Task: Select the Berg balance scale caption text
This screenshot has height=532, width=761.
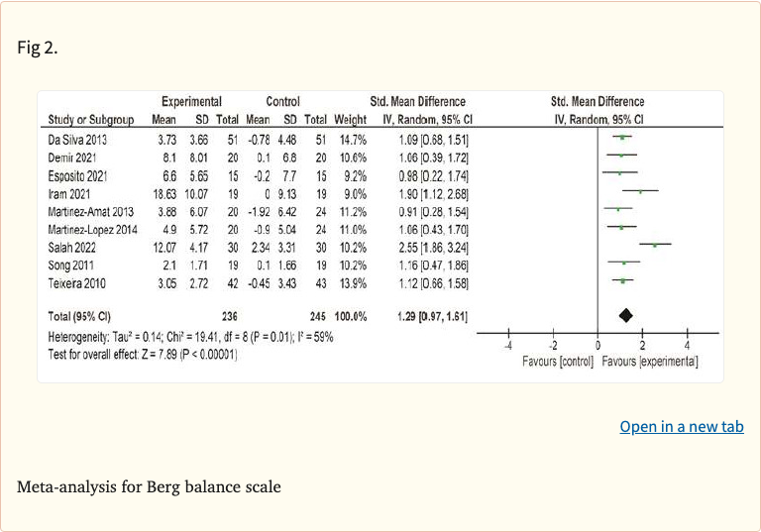Action: tap(149, 487)
